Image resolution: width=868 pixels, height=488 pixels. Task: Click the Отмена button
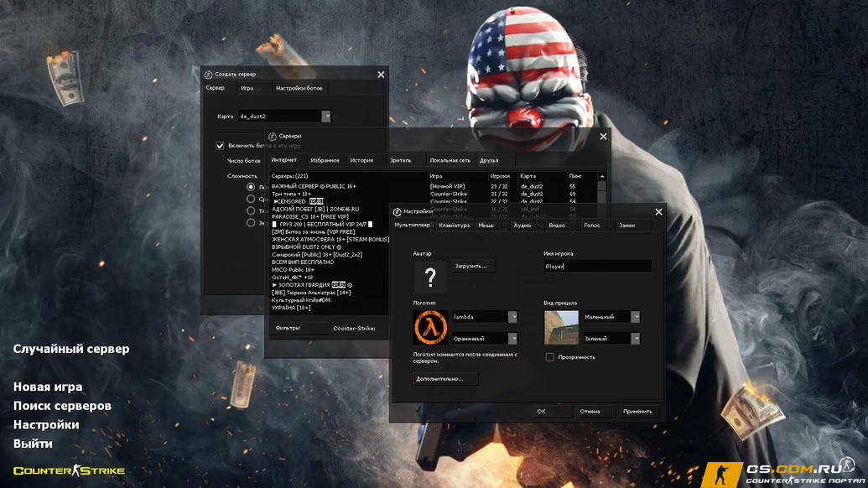594,411
